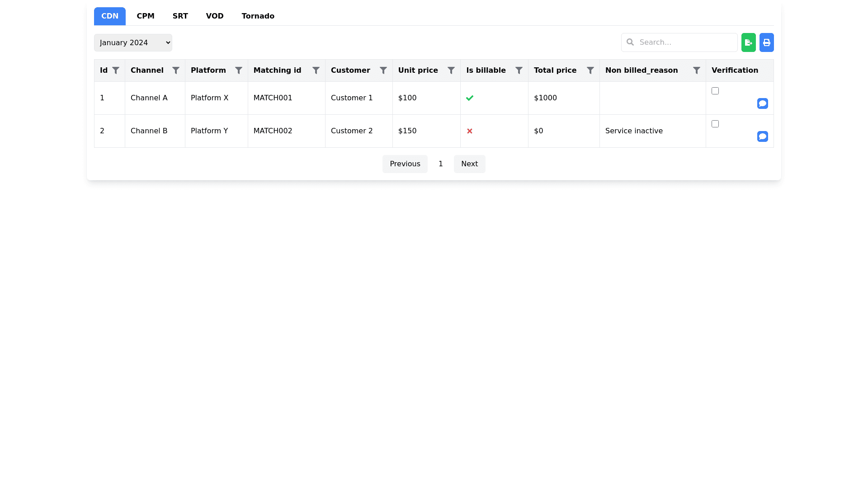Open comment bubble for Channel A row

point(762,103)
